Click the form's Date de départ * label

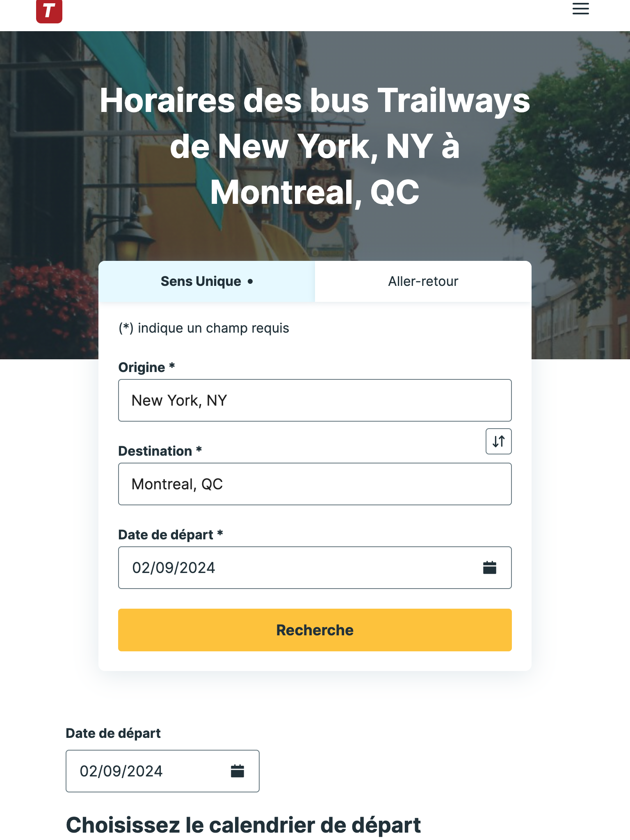pos(171,535)
